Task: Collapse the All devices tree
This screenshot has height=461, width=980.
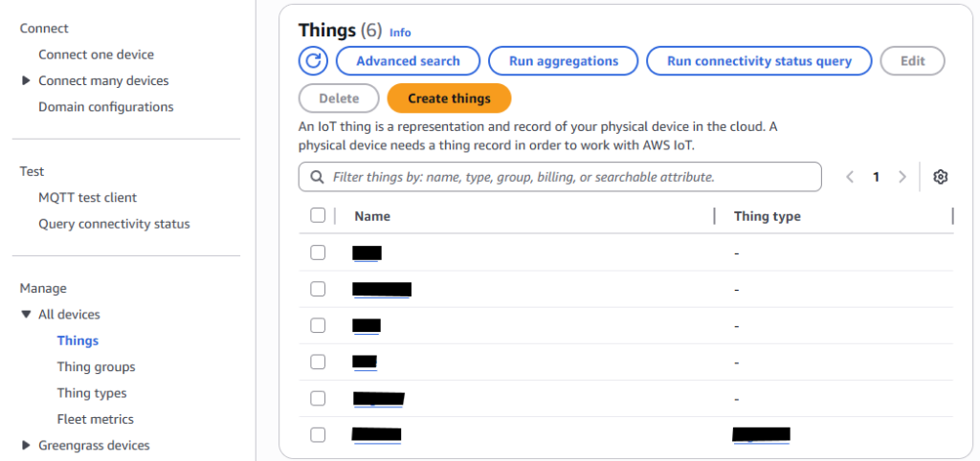Action: (x=26, y=315)
